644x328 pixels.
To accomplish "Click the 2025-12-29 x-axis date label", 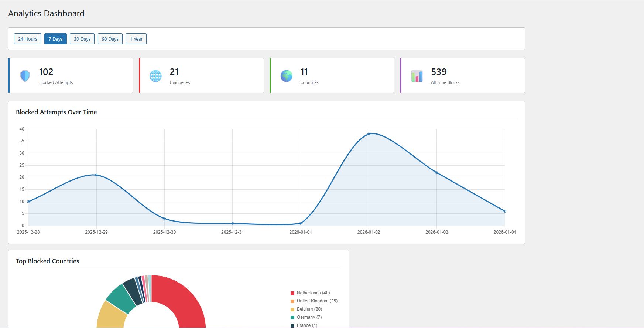I will tap(96, 232).
